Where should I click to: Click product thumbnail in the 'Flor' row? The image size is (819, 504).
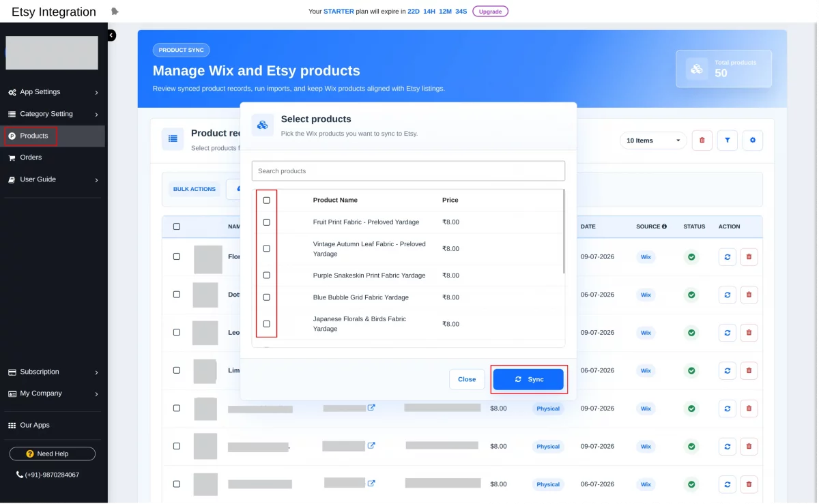pyautogui.click(x=208, y=259)
